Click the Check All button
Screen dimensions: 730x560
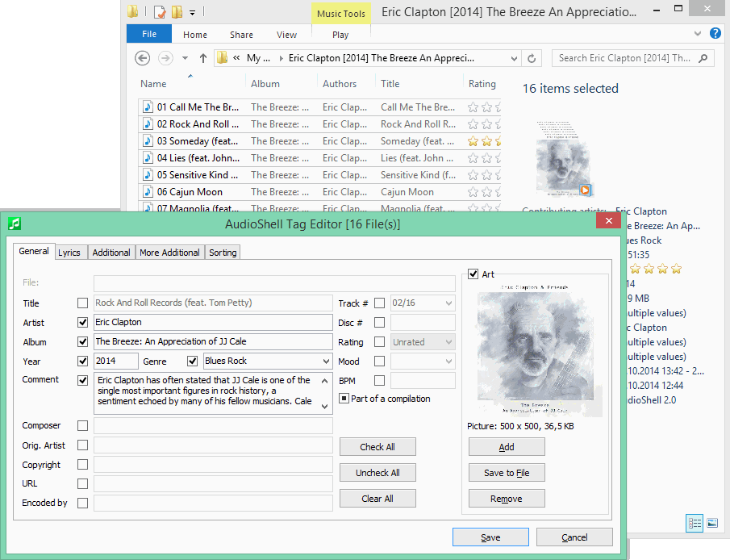click(x=378, y=447)
